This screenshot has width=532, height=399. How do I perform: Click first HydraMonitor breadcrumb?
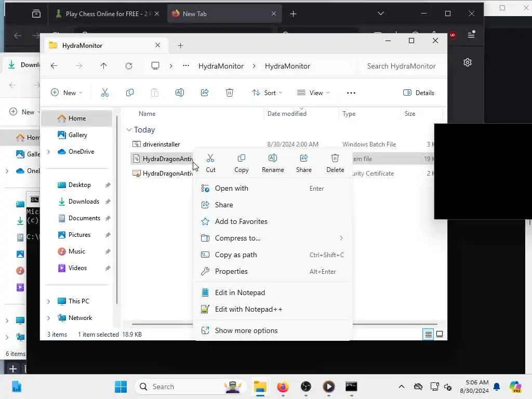point(221,66)
